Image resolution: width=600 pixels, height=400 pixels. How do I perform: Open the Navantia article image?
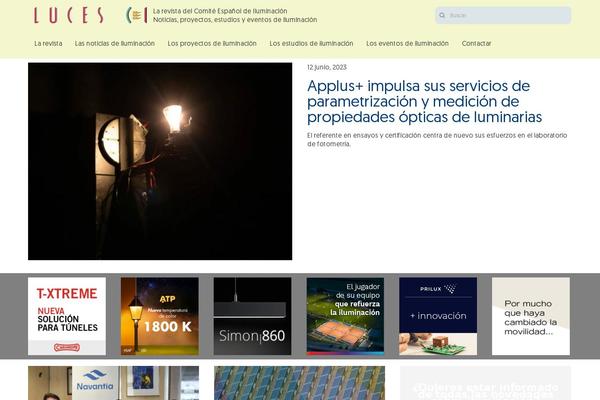click(x=113, y=383)
